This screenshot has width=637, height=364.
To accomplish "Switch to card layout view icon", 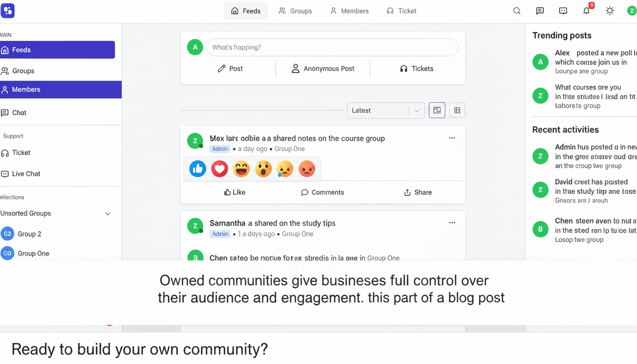I will pos(437,110).
